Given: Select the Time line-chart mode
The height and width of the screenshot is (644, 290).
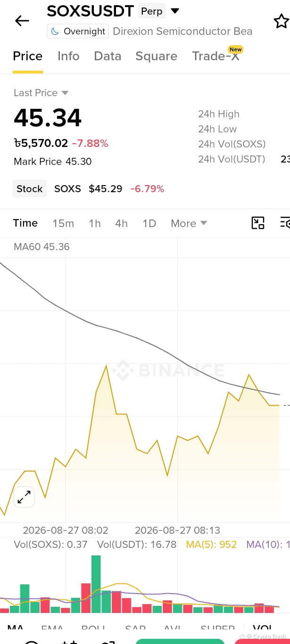Looking at the screenshot, I should coord(25,223).
